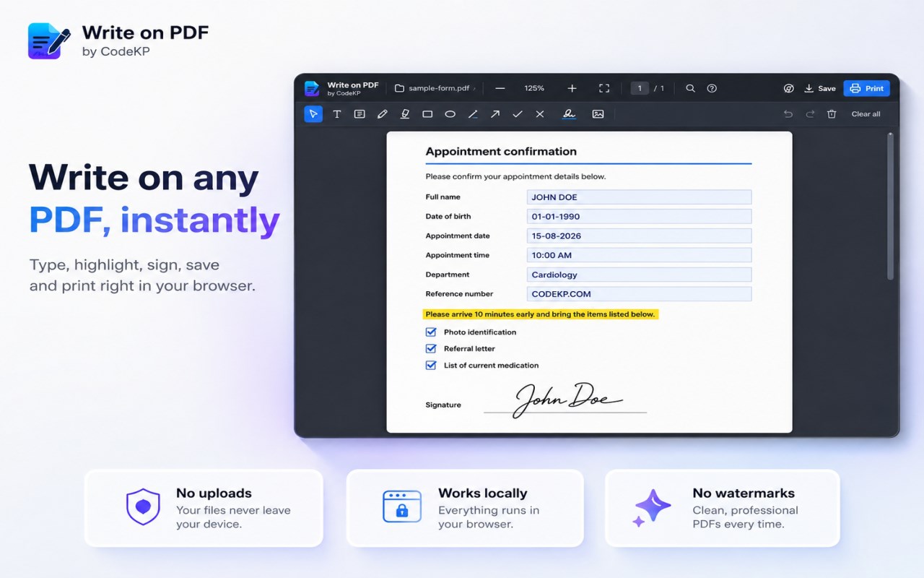This screenshot has width=924, height=578.
Task: Select the arrow cursor selection tool
Action: click(x=313, y=114)
